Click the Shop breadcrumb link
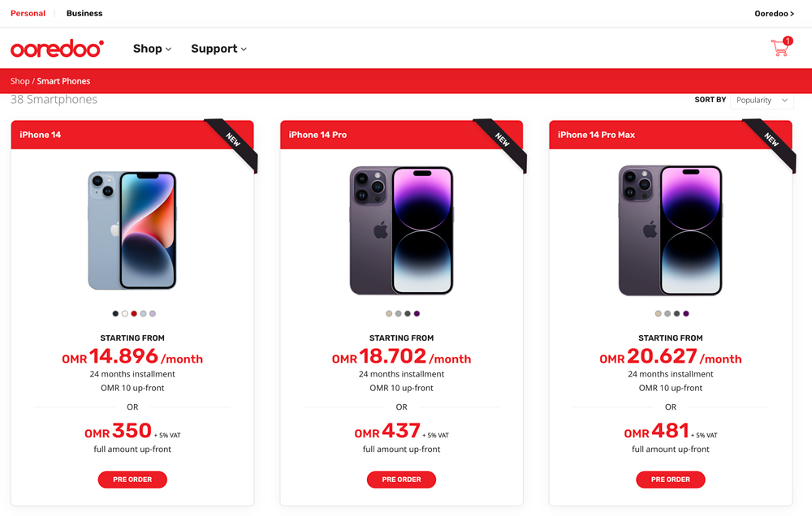This screenshot has width=812, height=516. click(19, 81)
